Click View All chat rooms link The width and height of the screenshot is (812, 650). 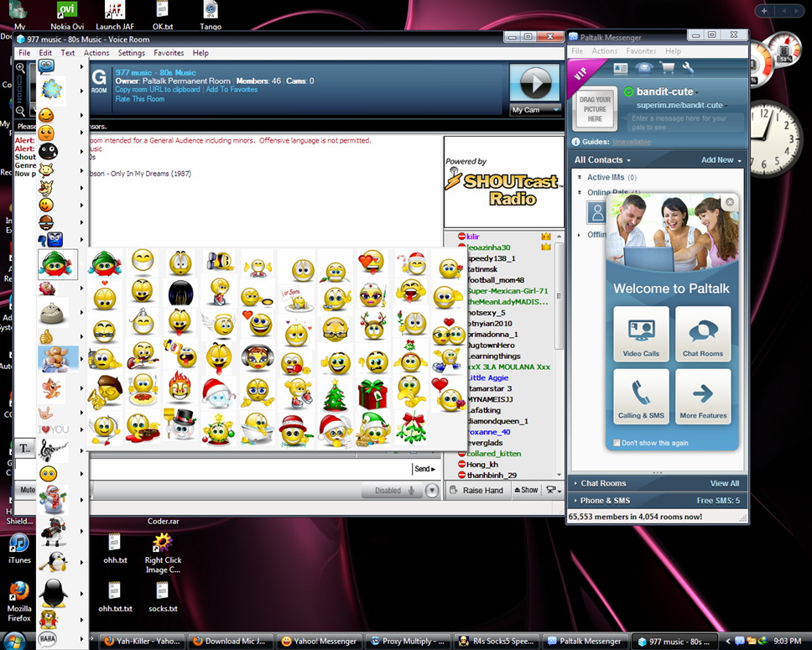725,483
